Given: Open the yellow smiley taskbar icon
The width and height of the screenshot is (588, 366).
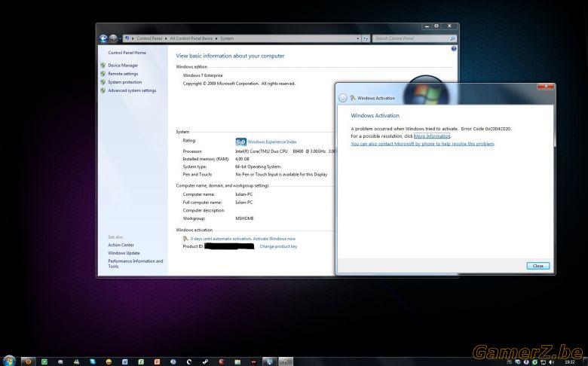Looking at the screenshot, I should click(x=109, y=362).
